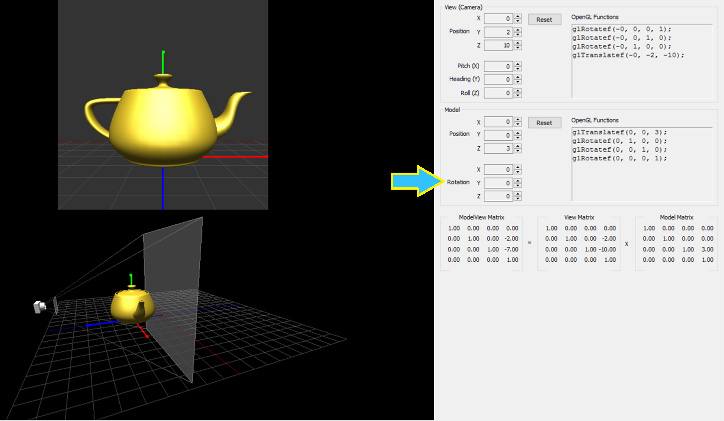This screenshot has height=421, width=724.
Task: Decrease camera Position X with down arrow
Action: (x=518, y=21)
